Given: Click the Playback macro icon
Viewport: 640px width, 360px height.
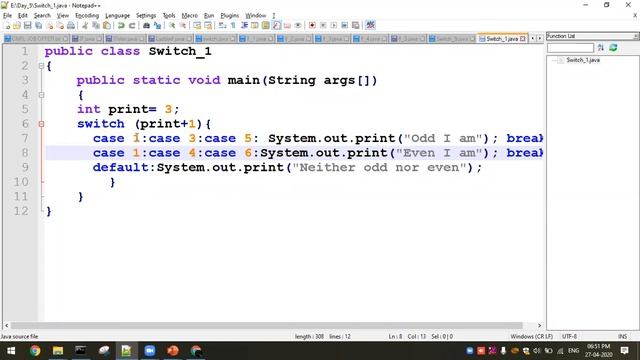Looking at the screenshot, I should click(334, 25).
